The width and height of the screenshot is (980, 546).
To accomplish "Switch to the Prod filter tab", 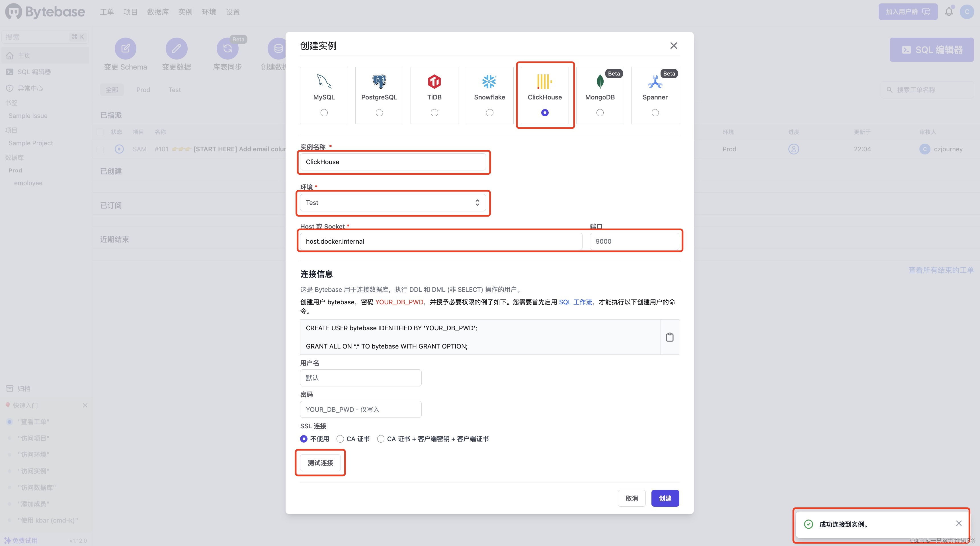I will (143, 90).
